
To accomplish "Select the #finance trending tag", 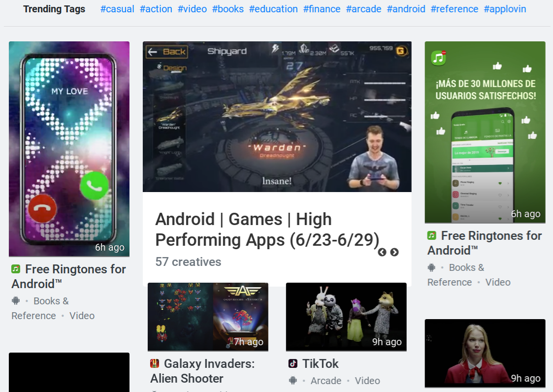I will [322, 9].
